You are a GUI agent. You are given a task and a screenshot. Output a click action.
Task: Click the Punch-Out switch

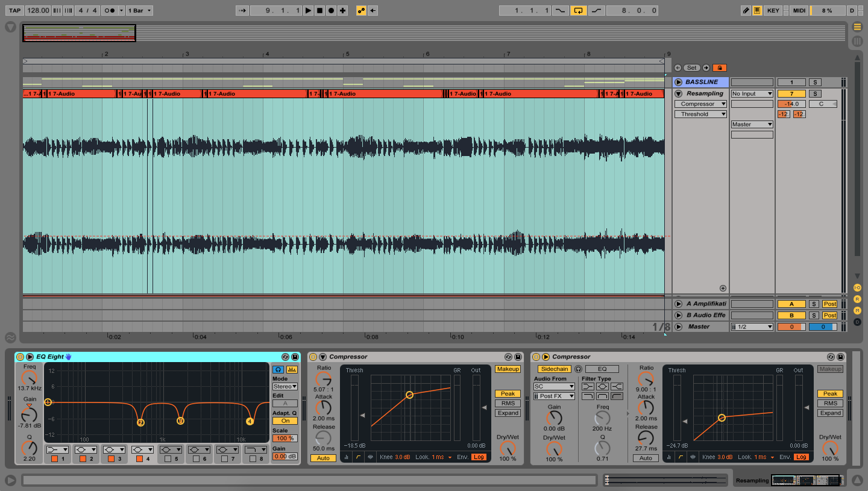[x=597, y=10]
